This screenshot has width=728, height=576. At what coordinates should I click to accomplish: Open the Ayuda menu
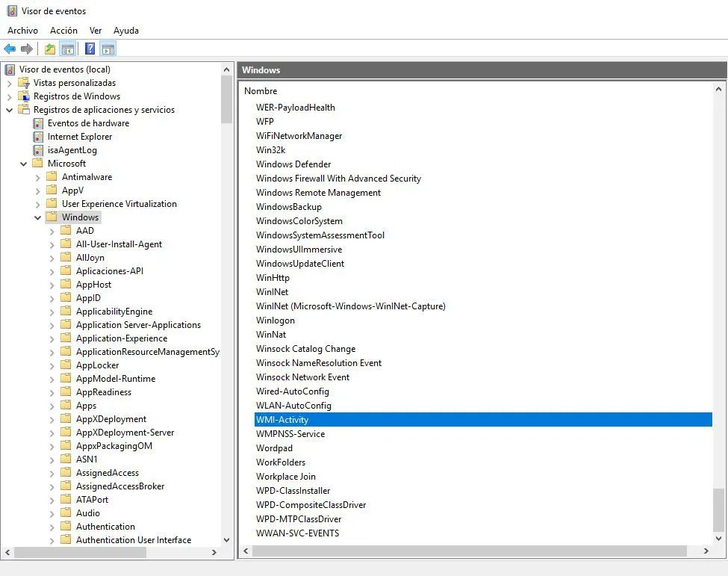click(x=126, y=31)
